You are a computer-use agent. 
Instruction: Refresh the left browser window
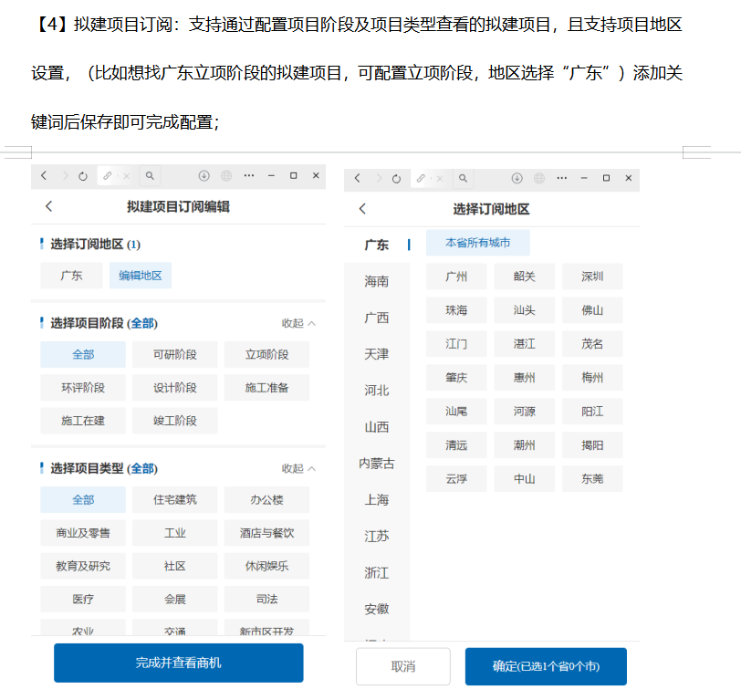[83, 176]
